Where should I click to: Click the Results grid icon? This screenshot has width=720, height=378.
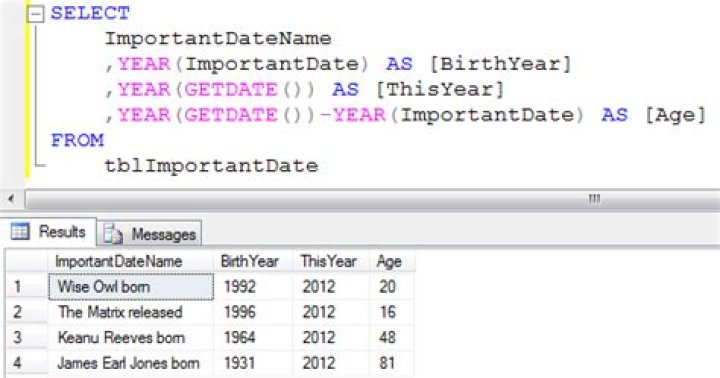coord(20,231)
